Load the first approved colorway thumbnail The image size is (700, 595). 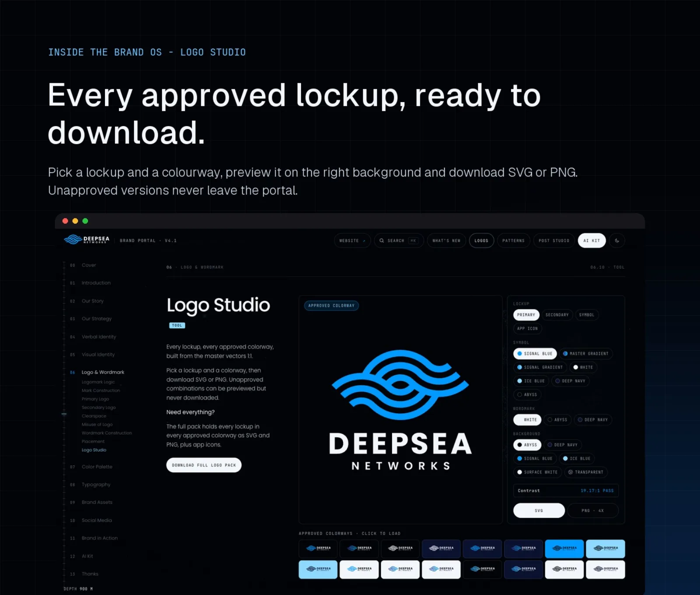318,549
